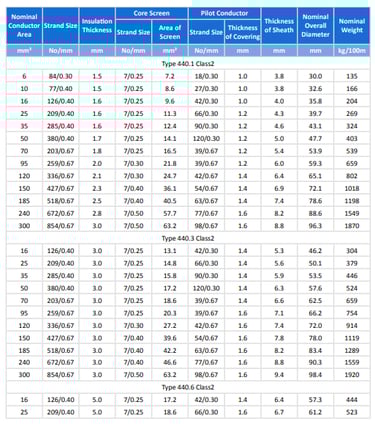Select the 13.1 area of screen value
This screenshot has width=375, height=424.
click(x=170, y=251)
